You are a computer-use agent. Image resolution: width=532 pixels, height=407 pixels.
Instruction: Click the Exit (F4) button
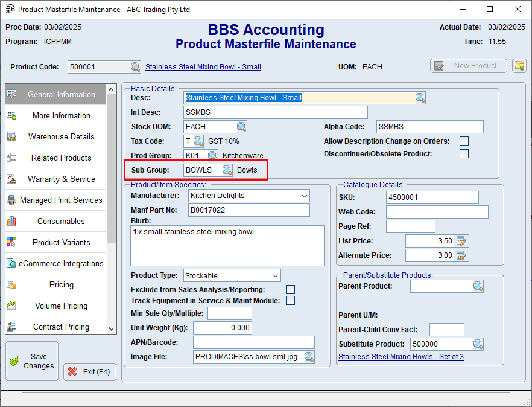pos(89,371)
